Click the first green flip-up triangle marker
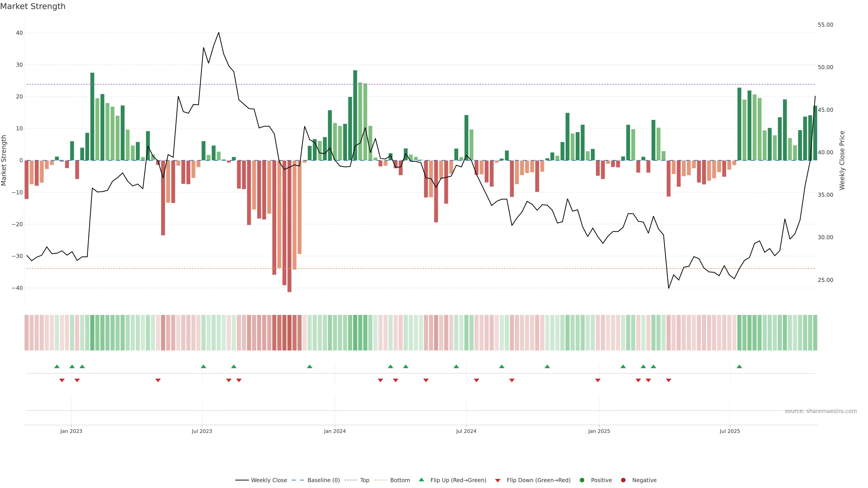 click(57, 366)
